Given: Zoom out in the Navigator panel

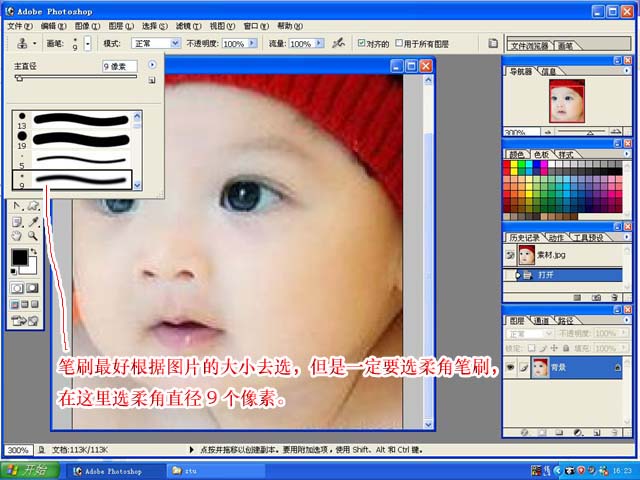Looking at the screenshot, I should pos(548,132).
